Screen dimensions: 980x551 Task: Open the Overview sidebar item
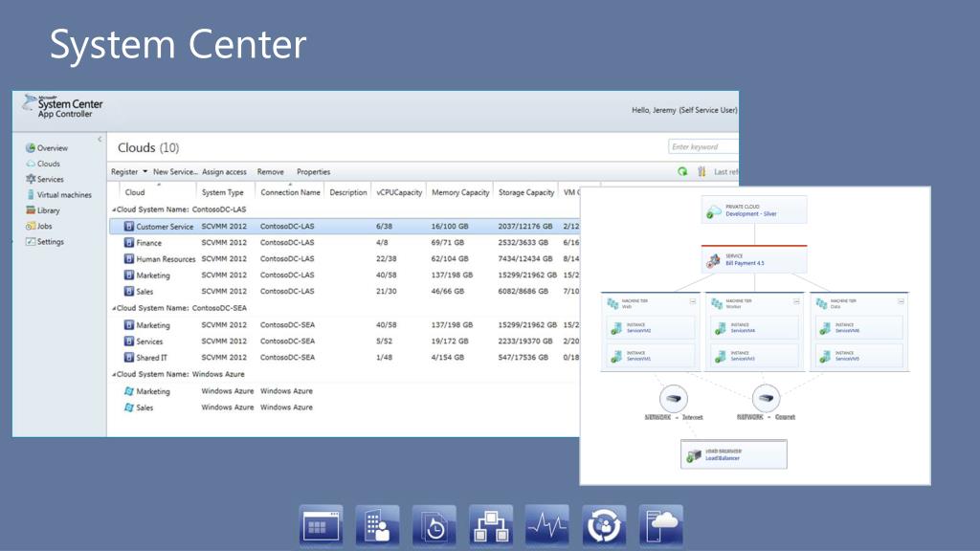point(46,148)
